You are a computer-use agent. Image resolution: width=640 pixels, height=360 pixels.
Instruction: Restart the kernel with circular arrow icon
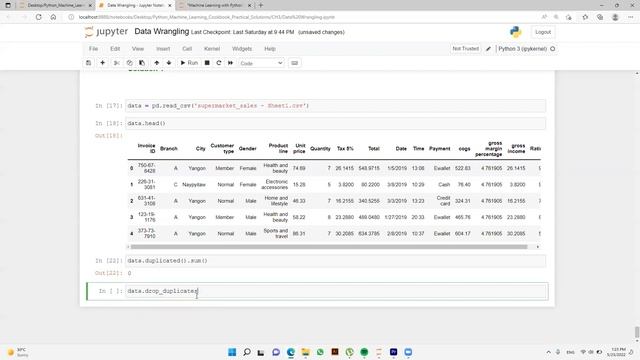219,63
